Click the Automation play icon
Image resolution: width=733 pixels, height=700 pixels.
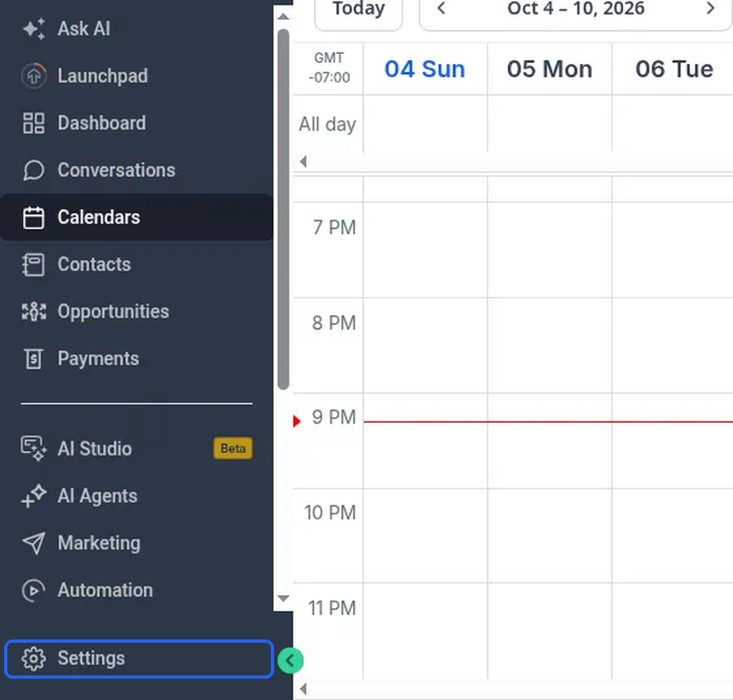coord(34,590)
